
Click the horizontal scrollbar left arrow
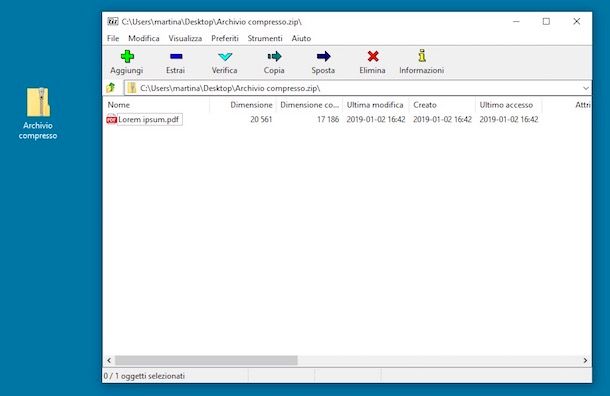click(x=109, y=360)
